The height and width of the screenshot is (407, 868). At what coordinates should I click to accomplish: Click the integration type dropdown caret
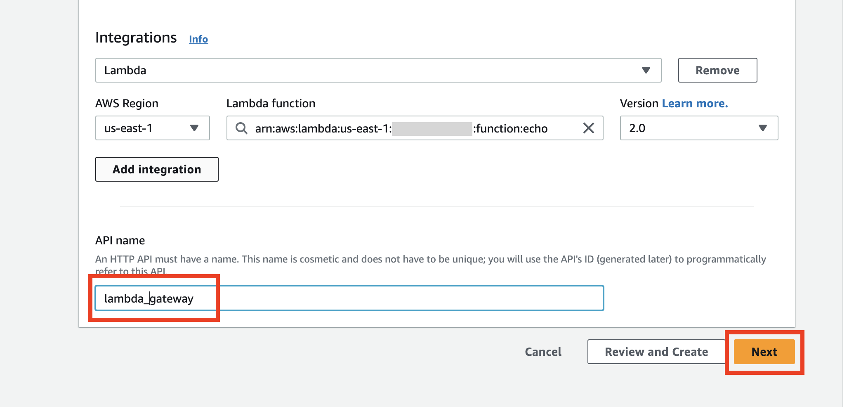click(646, 70)
